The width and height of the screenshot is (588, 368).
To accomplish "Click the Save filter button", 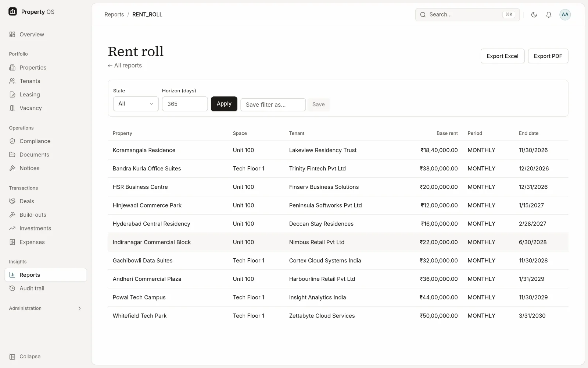I will (318, 105).
